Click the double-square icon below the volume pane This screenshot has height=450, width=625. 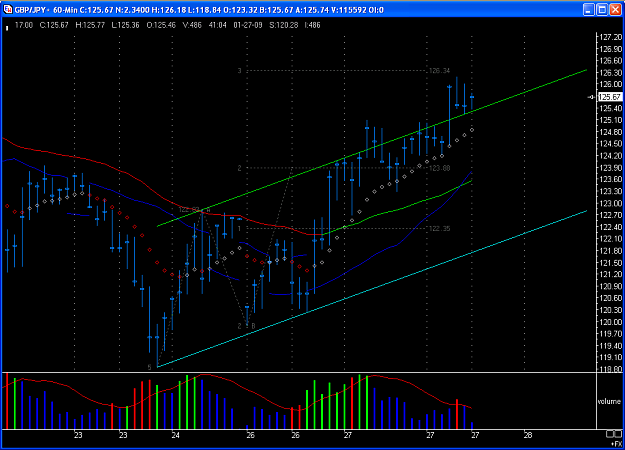[615, 434]
